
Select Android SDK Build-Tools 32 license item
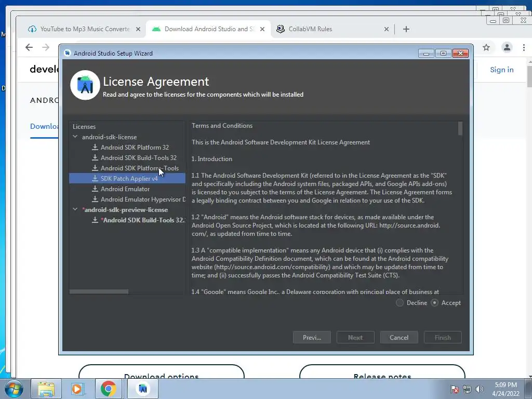tap(138, 158)
